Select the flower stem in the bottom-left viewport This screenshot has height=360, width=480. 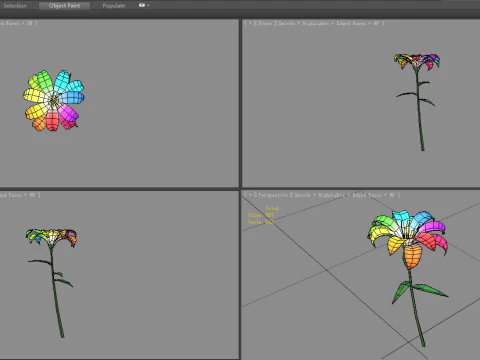pos(57,293)
